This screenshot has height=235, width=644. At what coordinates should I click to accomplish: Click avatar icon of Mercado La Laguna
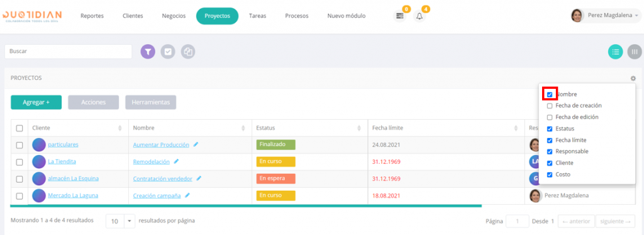(x=39, y=195)
